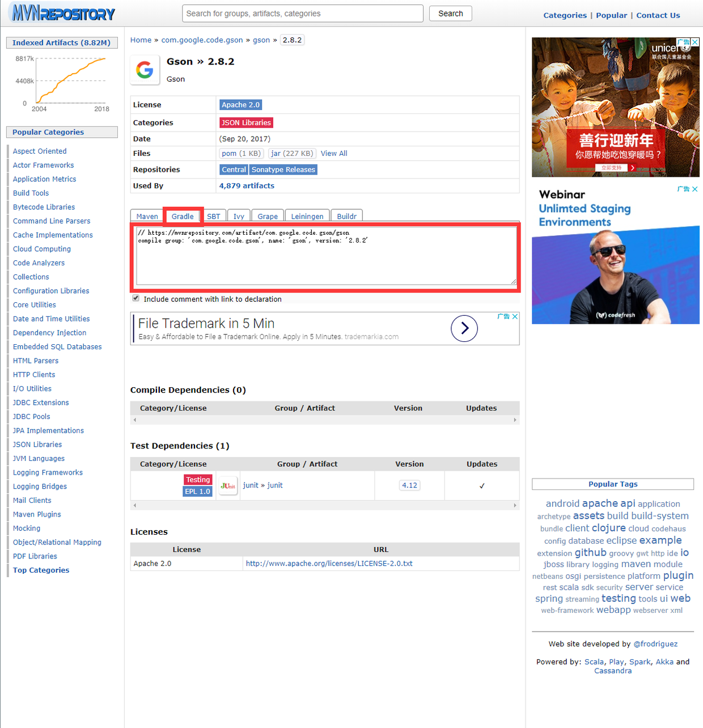Click the github popular tag
Screen dimensions: 703x728
coord(590,552)
